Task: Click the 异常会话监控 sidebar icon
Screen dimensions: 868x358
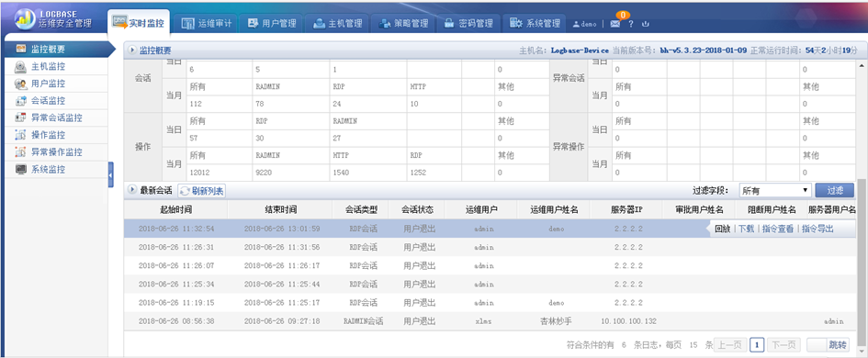Action: coord(21,117)
